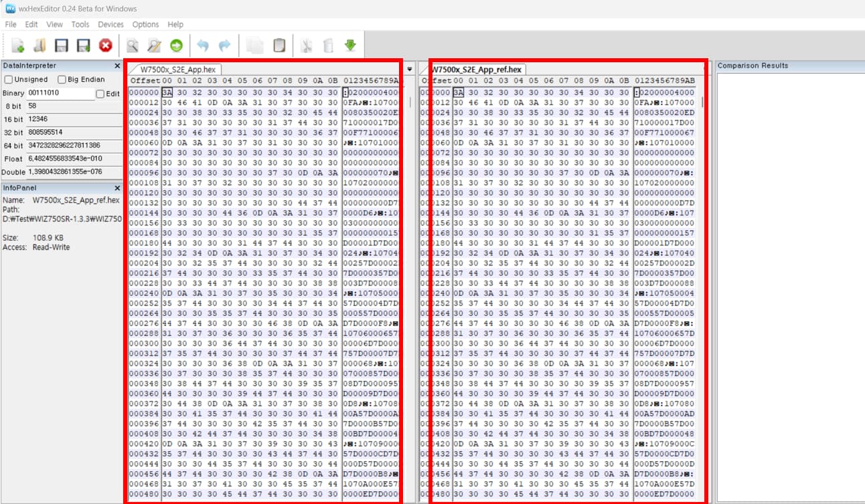Open a file via folder icon
Viewport: 865px width, 504px height.
pos(40,46)
